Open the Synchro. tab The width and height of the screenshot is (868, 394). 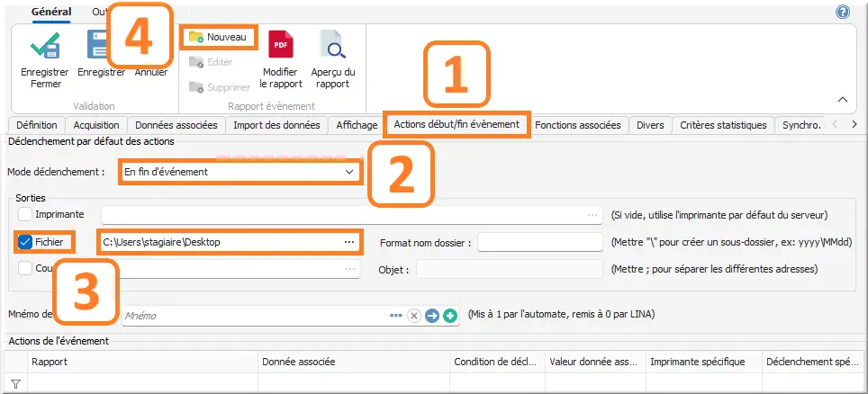(802, 125)
